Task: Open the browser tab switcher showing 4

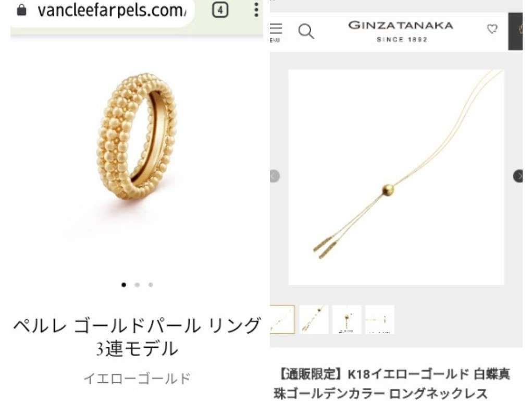Action: tap(220, 10)
